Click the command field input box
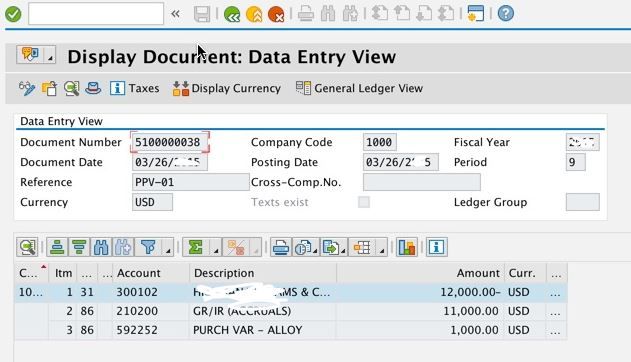Image resolution: width=631 pixels, height=362 pixels. coord(96,14)
